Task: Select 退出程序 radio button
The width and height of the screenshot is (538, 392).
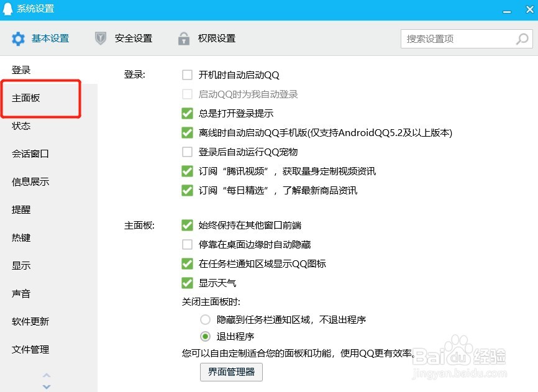Action: click(205, 337)
